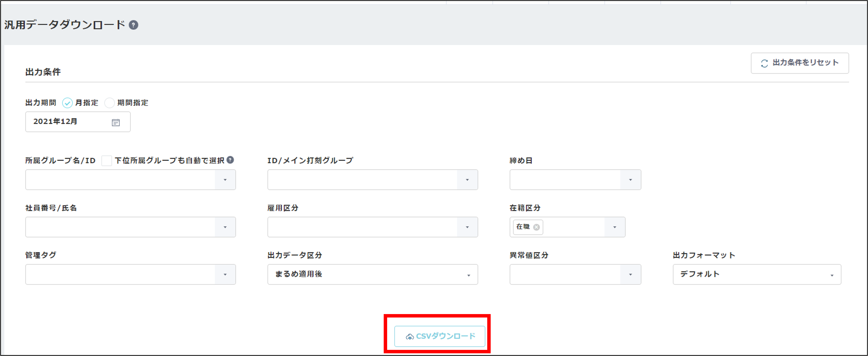Screen dimensions: 868x356
Task: Click 出力条件 section heading
Action: (43, 72)
